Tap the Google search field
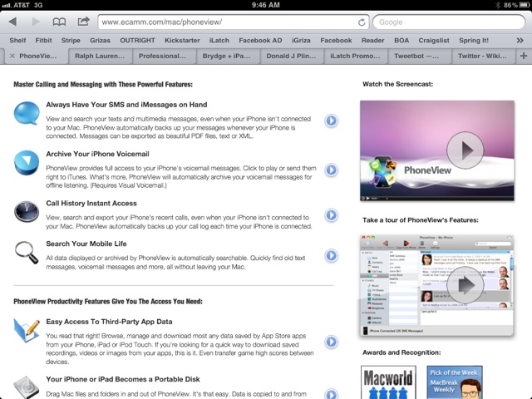Viewport: 532px width, 399px height. (x=449, y=22)
